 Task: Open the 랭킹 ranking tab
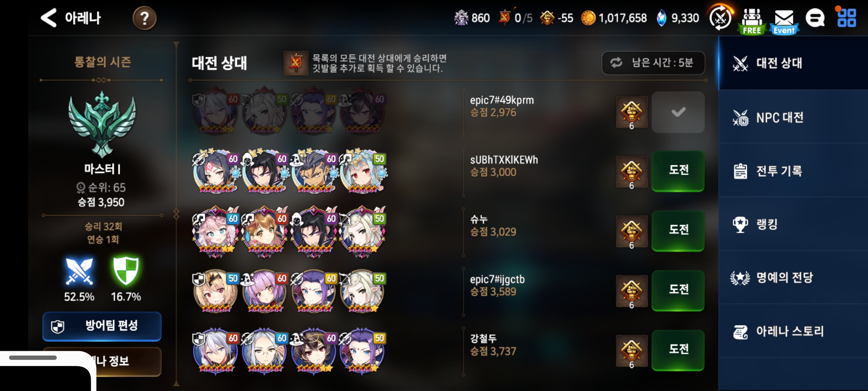pyautogui.click(x=793, y=224)
